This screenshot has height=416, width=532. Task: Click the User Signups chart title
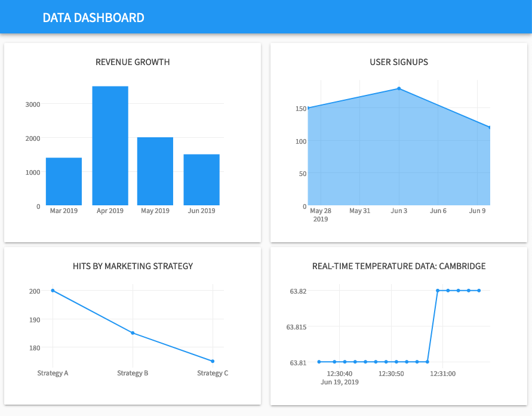pos(398,62)
